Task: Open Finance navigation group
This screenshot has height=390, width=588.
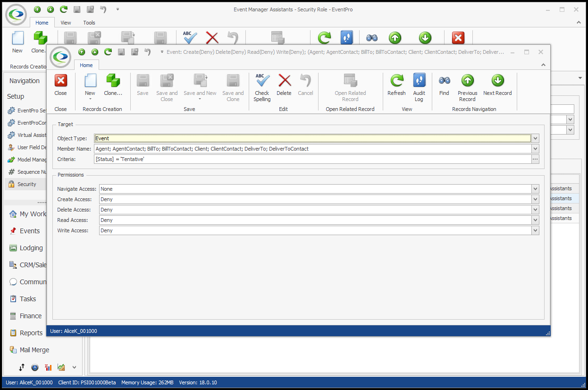Action: pyautogui.click(x=31, y=316)
